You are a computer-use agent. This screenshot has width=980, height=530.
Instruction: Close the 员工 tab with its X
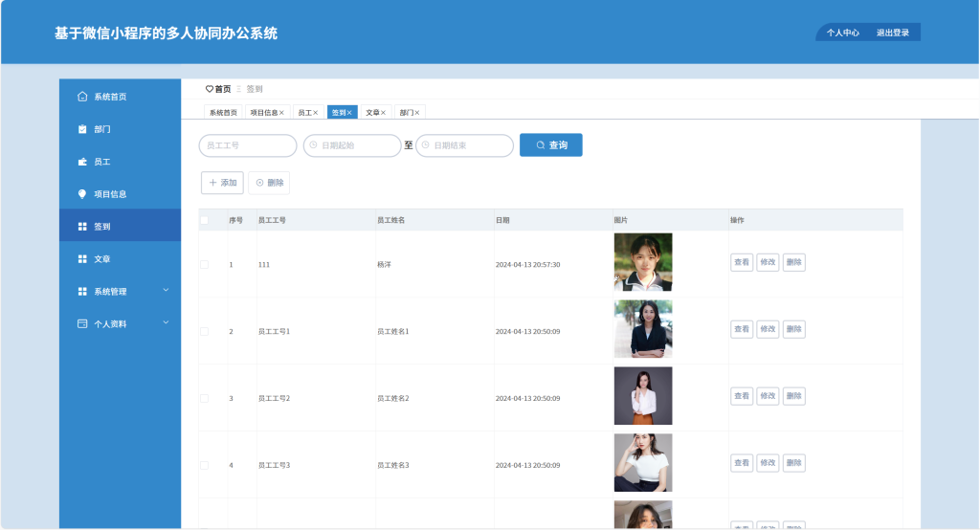(x=316, y=113)
